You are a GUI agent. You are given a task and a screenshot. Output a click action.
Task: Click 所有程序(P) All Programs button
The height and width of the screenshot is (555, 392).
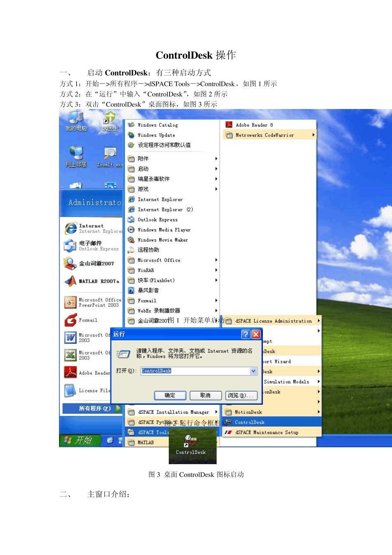[92, 408]
